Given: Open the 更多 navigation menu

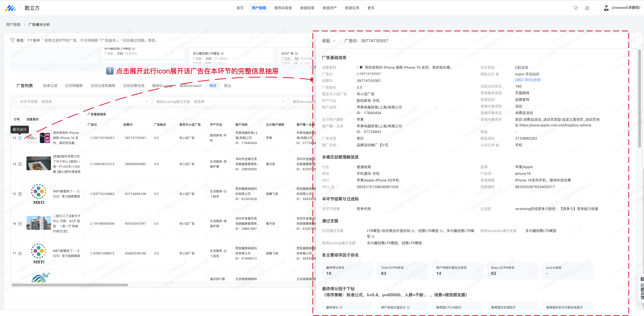Looking at the screenshot, I should (x=371, y=8).
